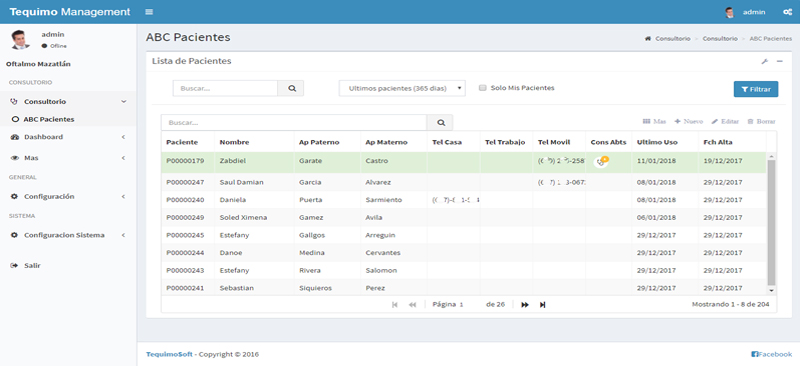Go to the next page arrow

(x=525, y=305)
